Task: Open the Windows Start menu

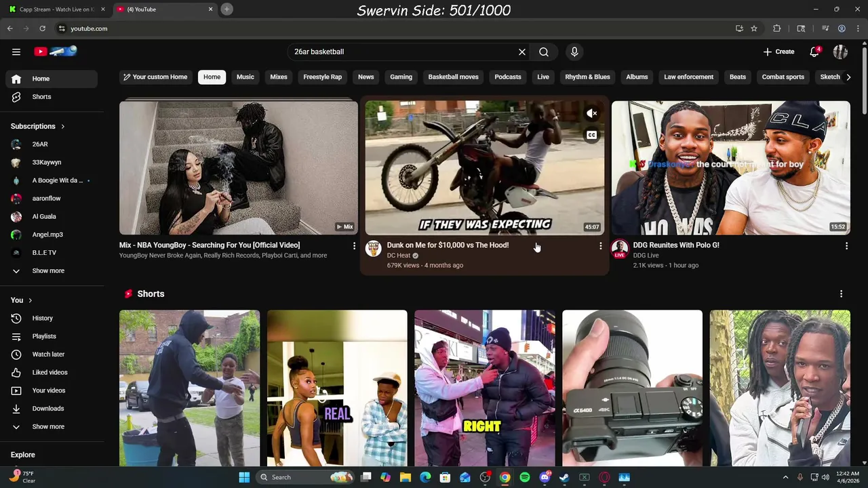Action: [244, 477]
